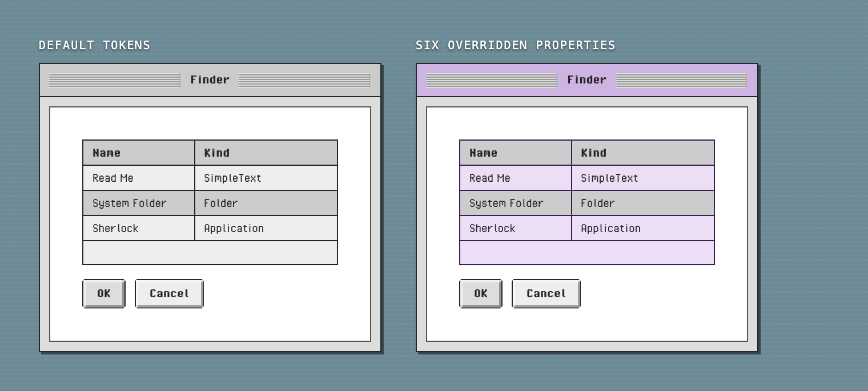Image resolution: width=868 pixels, height=391 pixels.
Task: Select Folder cell in the purple table
Action: [643, 203]
